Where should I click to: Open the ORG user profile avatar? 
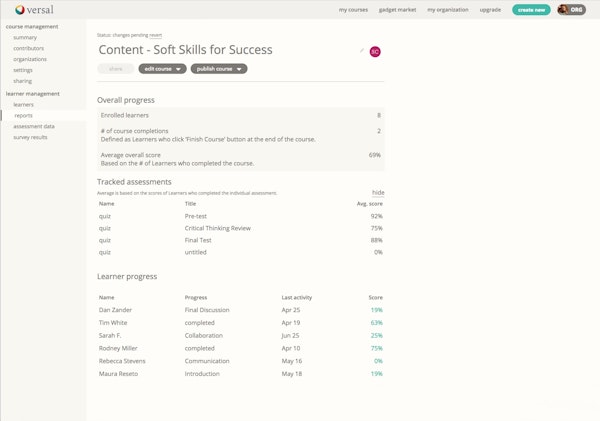click(571, 9)
